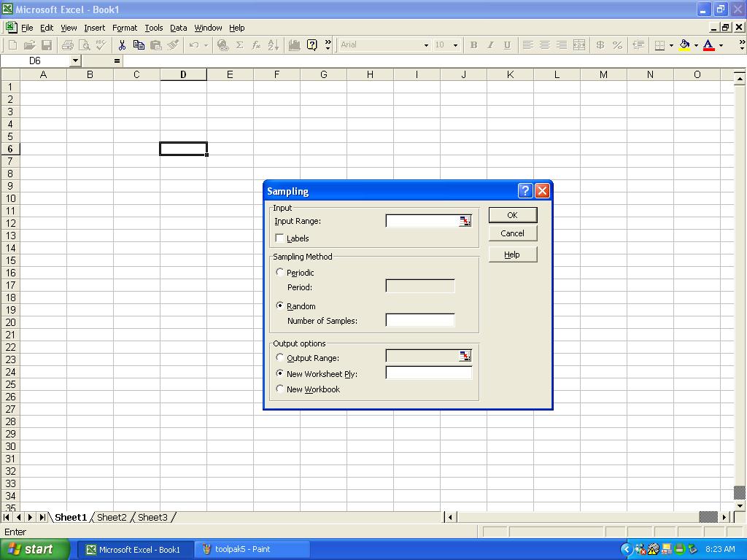Click the Sort Ascending icon
The image size is (747, 560).
pyautogui.click(x=273, y=45)
